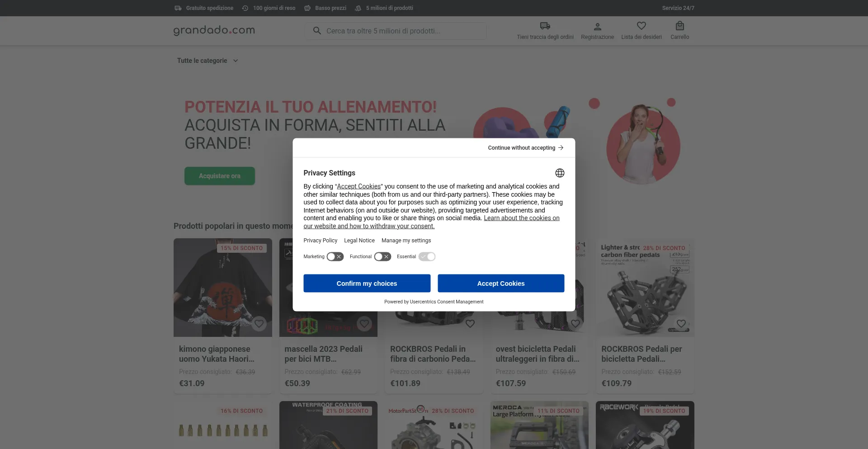Open the Privacy Policy link

point(320,240)
